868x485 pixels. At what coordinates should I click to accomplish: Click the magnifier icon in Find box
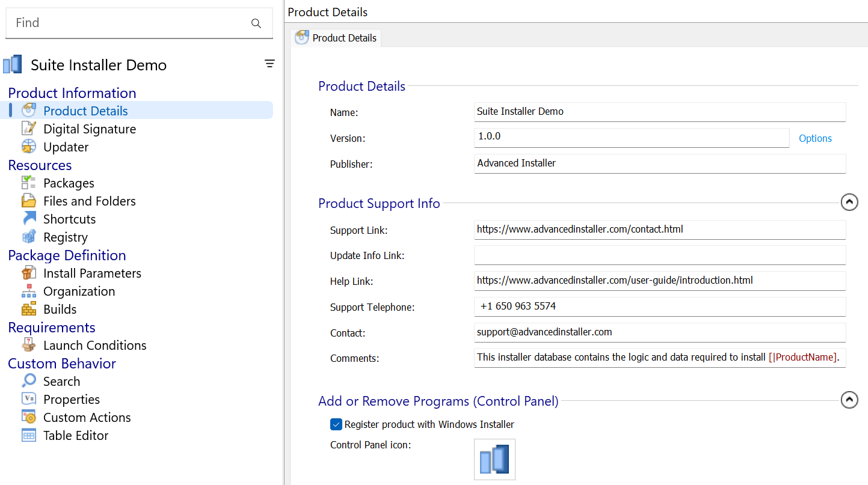tap(256, 23)
